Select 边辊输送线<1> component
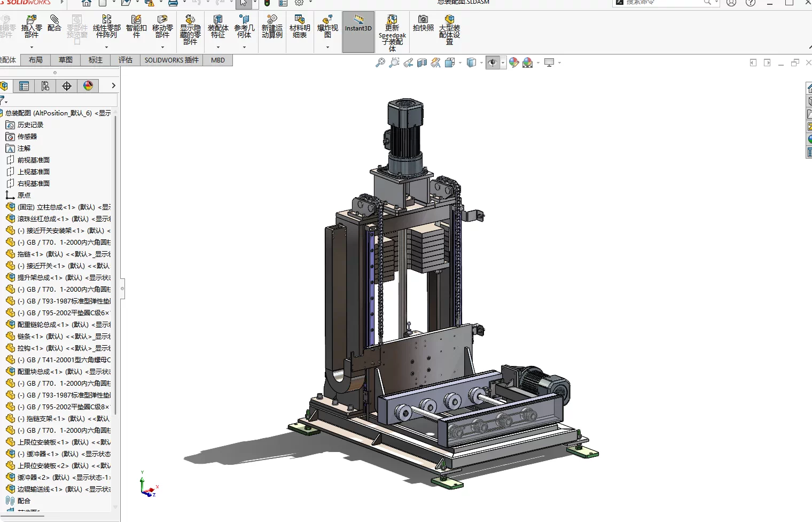 point(58,489)
